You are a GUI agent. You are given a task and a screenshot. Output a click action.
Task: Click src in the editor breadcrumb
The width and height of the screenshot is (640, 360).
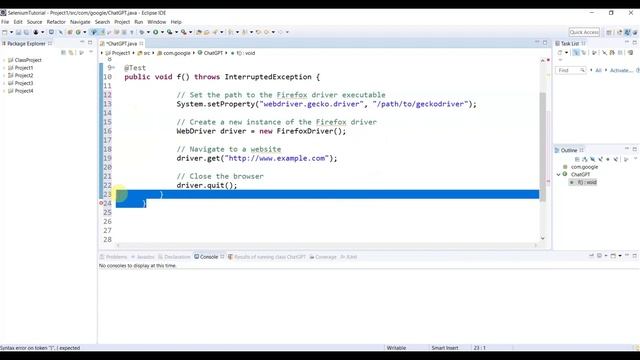click(144, 53)
